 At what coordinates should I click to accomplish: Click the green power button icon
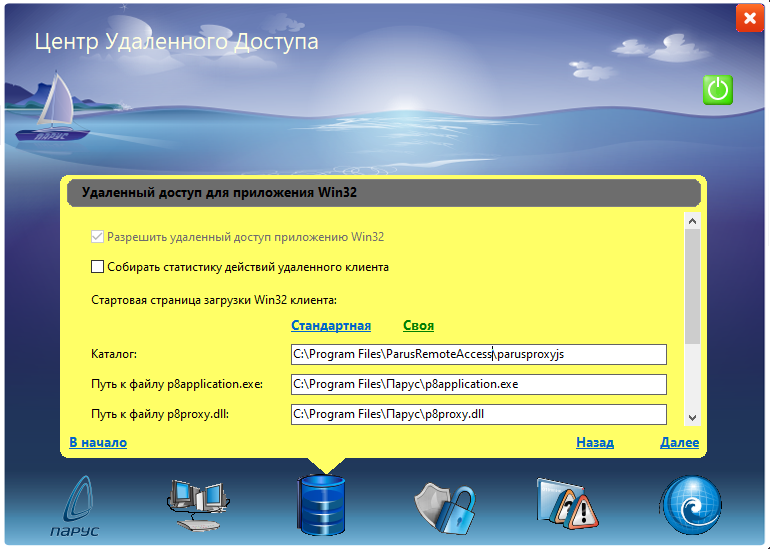click(717, 90)
